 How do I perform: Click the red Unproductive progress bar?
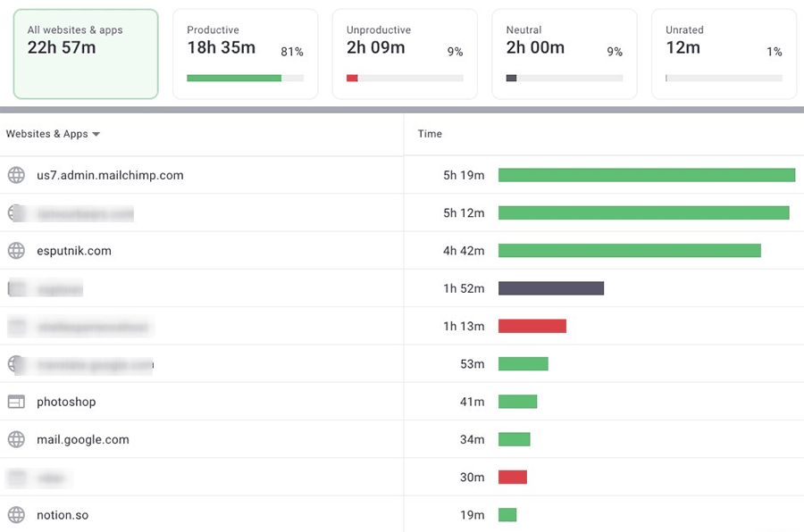click(x=352, y=79)
